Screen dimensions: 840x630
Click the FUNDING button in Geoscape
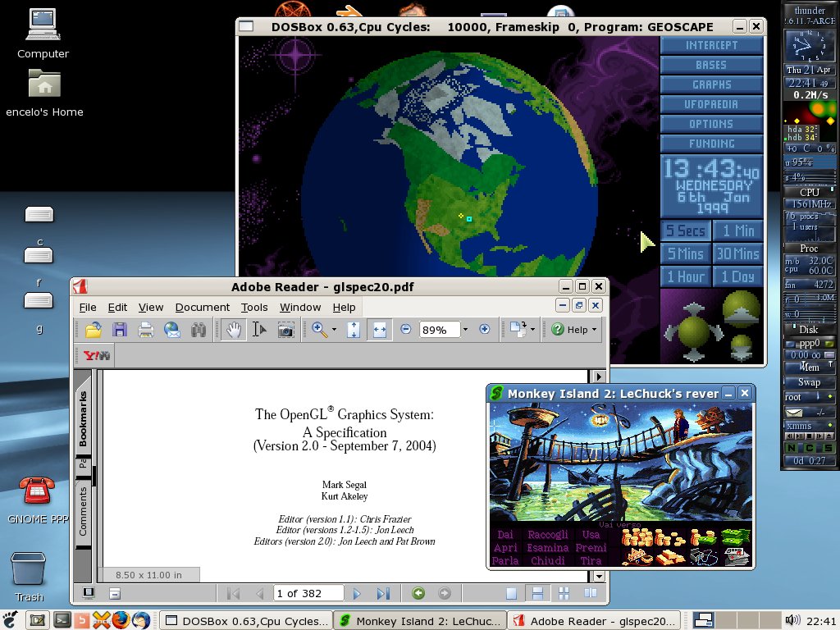pyautogui.click(x=711, y=144)
